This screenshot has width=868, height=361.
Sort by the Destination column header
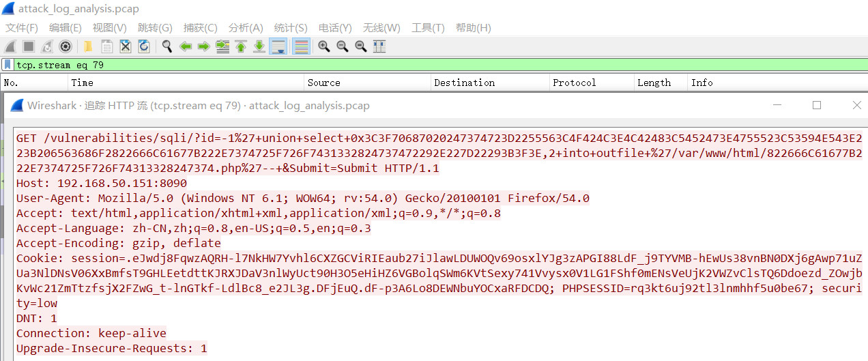coord(490,83)
